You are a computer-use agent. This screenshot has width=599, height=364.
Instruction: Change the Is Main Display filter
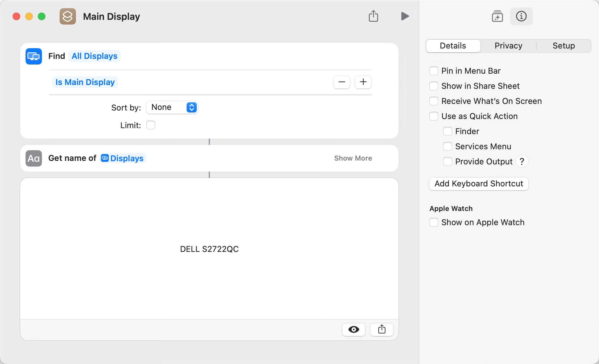[x=85, y=82]
